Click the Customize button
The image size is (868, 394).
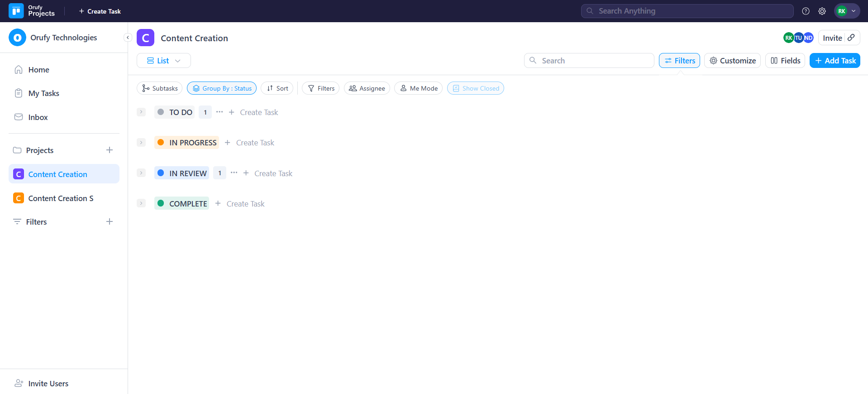732,61
